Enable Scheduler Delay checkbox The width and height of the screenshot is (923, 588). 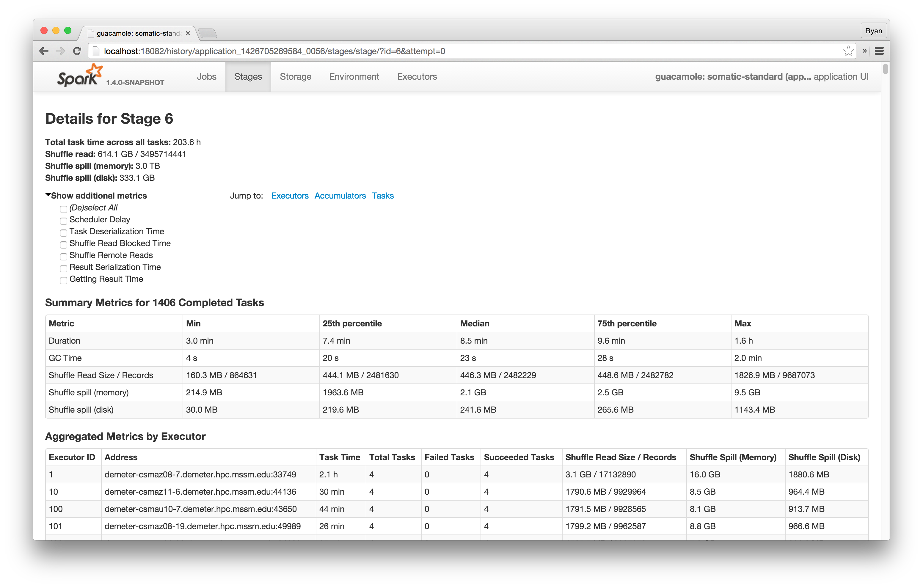[64, 221]
